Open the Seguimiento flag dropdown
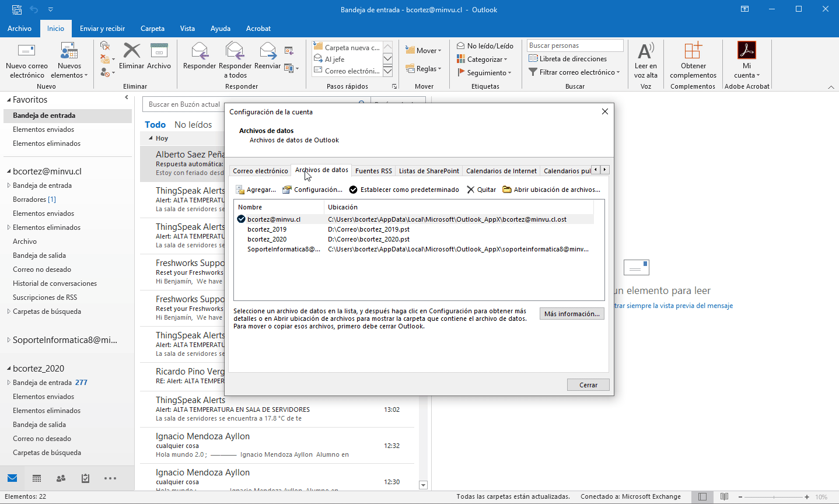The image size is (839, 504). pos(484,72)
